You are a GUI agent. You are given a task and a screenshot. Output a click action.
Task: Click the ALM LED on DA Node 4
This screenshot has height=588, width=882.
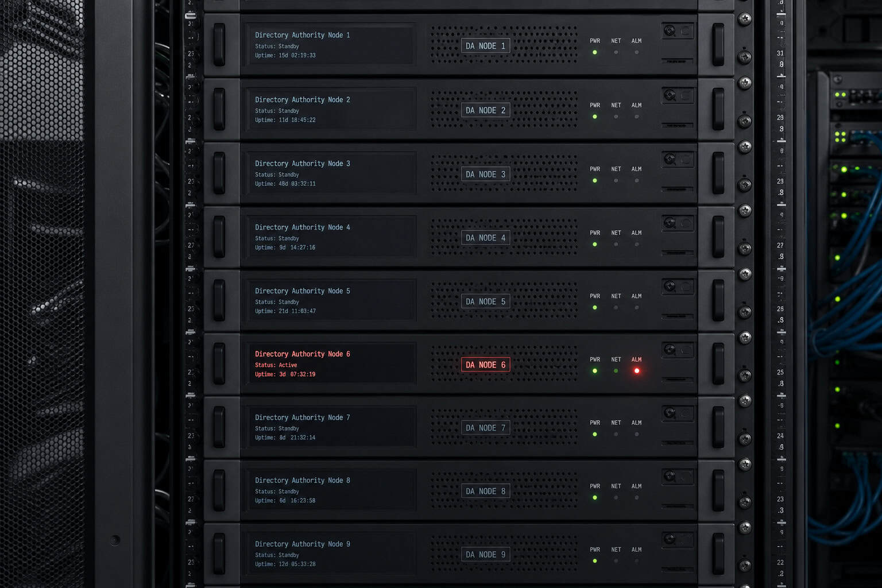pos(637,244)
